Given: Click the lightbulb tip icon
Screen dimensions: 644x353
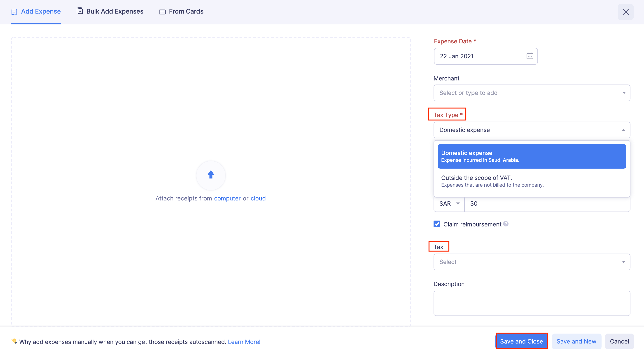Looking at the screenshot, I should point(14,341).
